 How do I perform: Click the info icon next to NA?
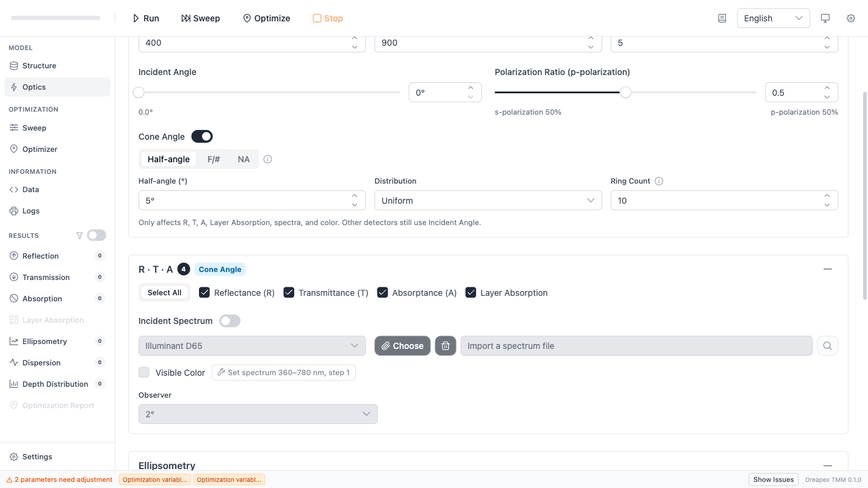(267, 159)
